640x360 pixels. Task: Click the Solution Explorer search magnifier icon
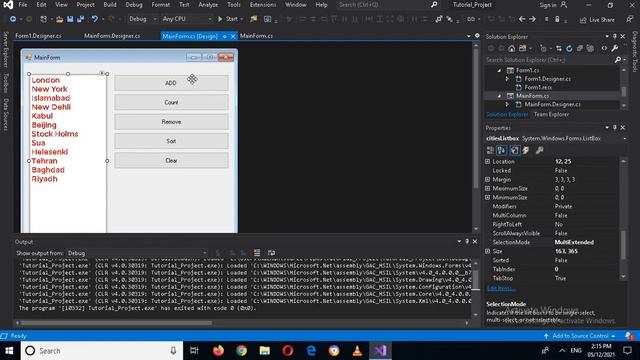(x=618, y=60)
